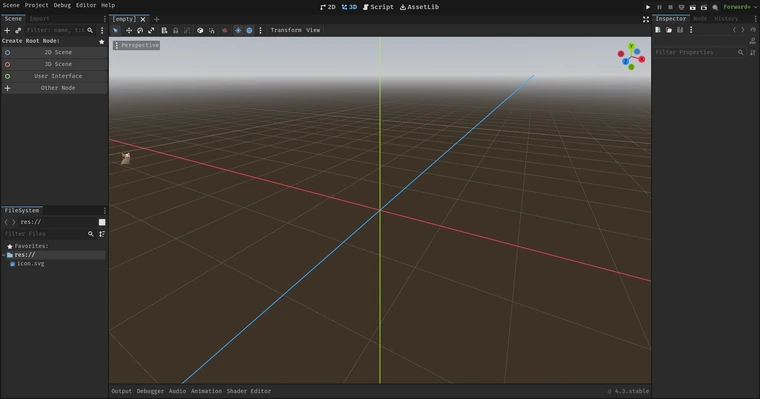Open the AssetLib workspace
The height and width of the screenshot is (399, 760).
point(420,7)
